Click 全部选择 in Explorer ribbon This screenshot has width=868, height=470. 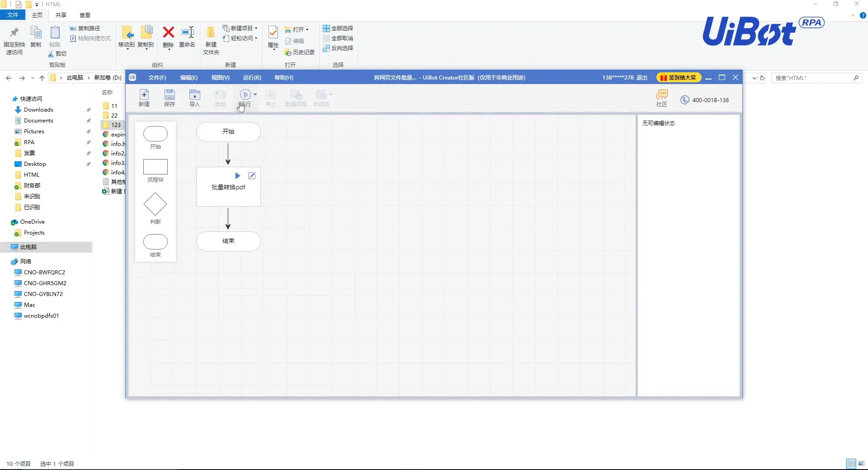[338, 28]
